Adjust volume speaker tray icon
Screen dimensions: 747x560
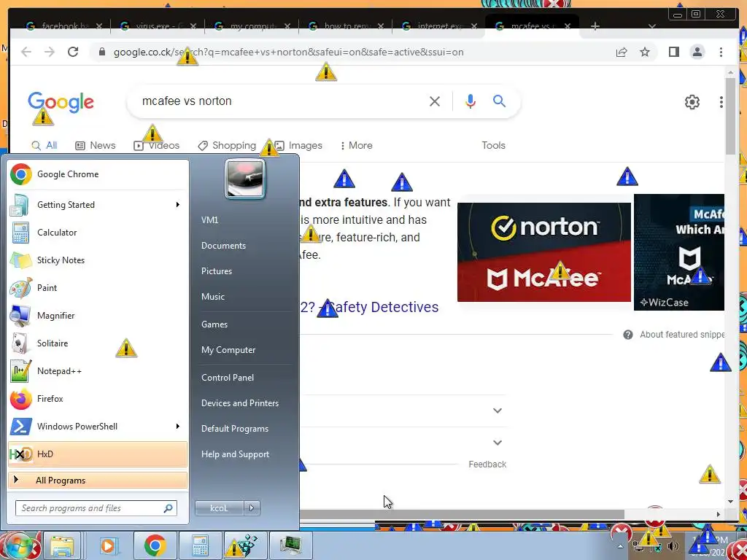(673, 546)
